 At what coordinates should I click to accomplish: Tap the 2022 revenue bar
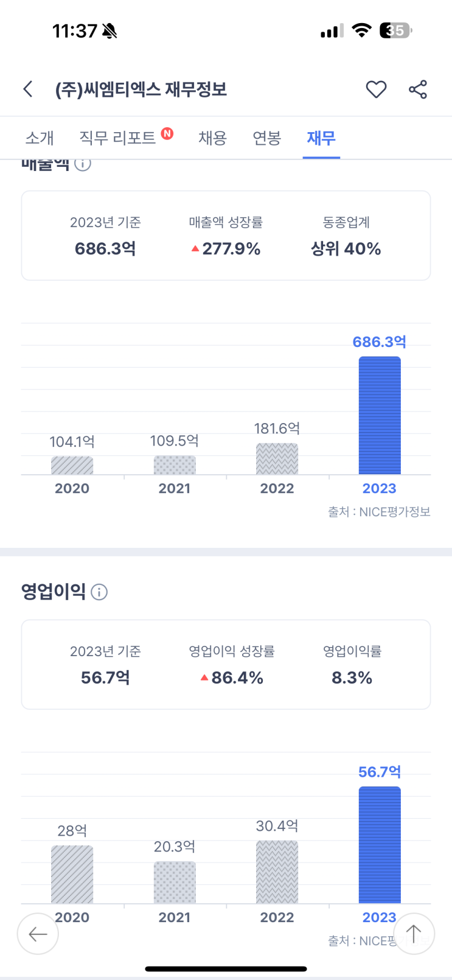click(x=277, y=459)
